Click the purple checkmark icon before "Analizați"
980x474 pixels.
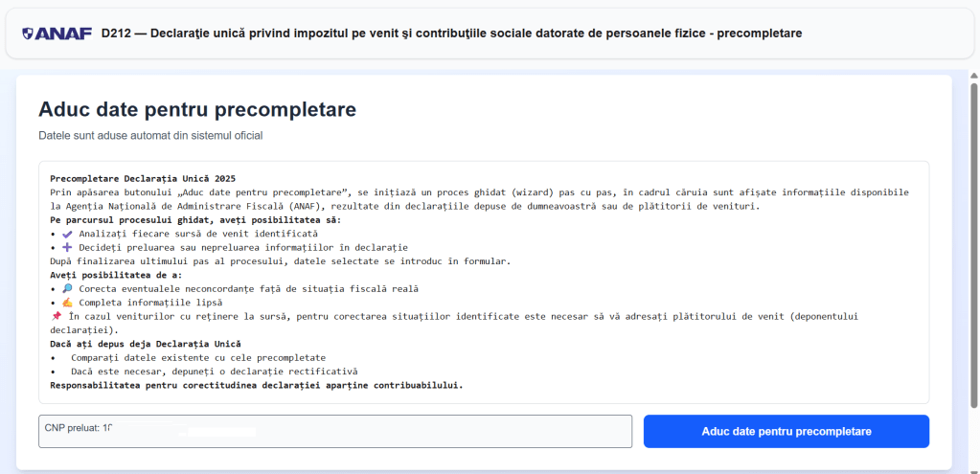coord(66,234)
